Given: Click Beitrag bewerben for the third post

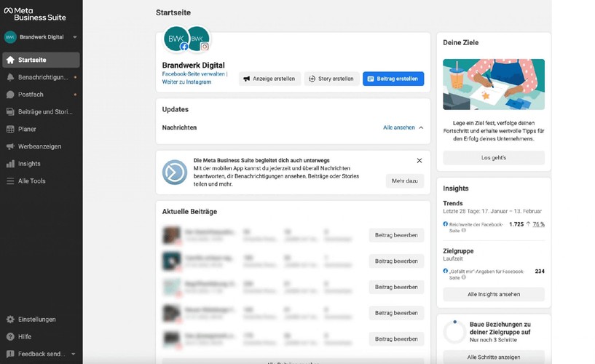Looking at the screenshot, I should [x=396, y=287].
